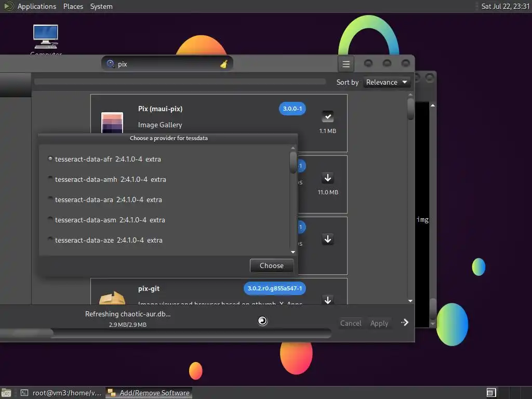Image resolution: width=532 pixels, height=399 pixels.
Task: Clear the search with the broom icon
Action: click(224, 64)
